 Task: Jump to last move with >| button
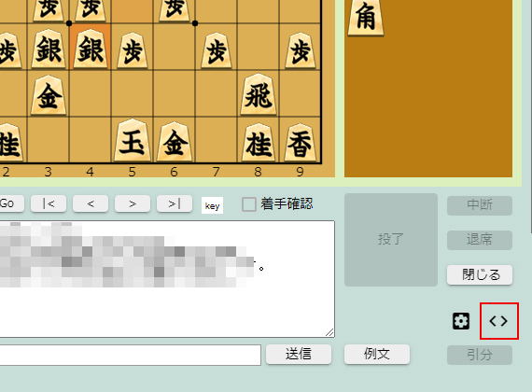175,203
